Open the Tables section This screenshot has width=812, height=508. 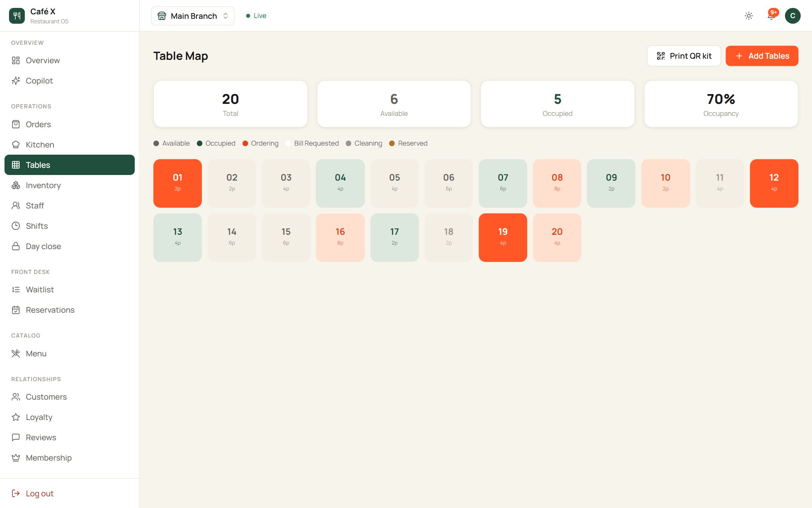(70, 165)
